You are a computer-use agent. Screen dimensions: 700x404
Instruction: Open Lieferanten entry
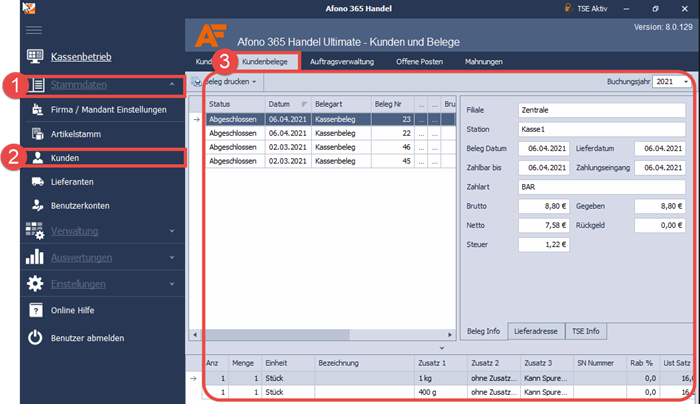pos(72,182)
